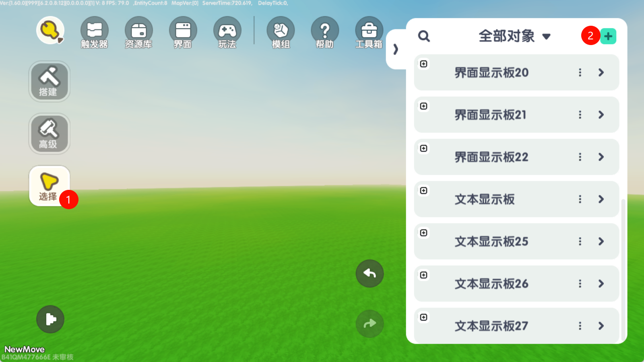This screenshot has width=644, height=362.
Task: Expand arrow for 界面显示板22
Action: [x=601, y=157]
